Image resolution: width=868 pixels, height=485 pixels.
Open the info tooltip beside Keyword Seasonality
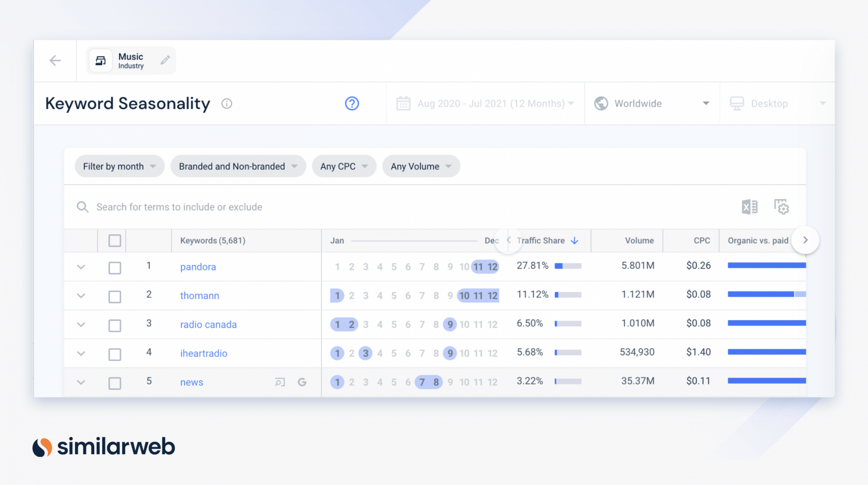tap(226, 104)
